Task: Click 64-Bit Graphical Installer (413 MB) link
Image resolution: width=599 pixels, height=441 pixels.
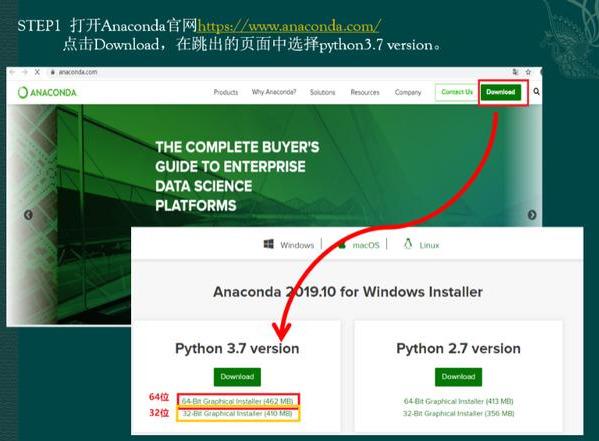Action: pyautogui.click(x=458, y=401)
